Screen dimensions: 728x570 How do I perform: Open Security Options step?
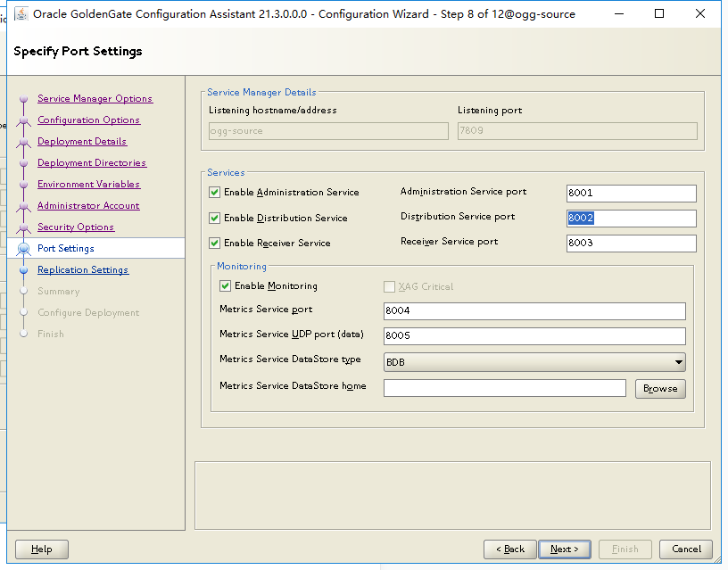pyautogui.click(x=76, y=227)
